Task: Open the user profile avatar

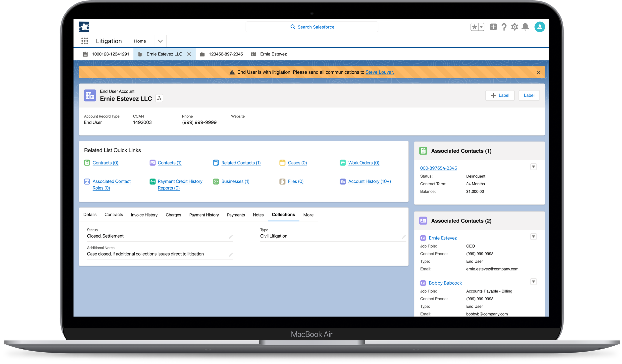Action: tap(539, 27)
